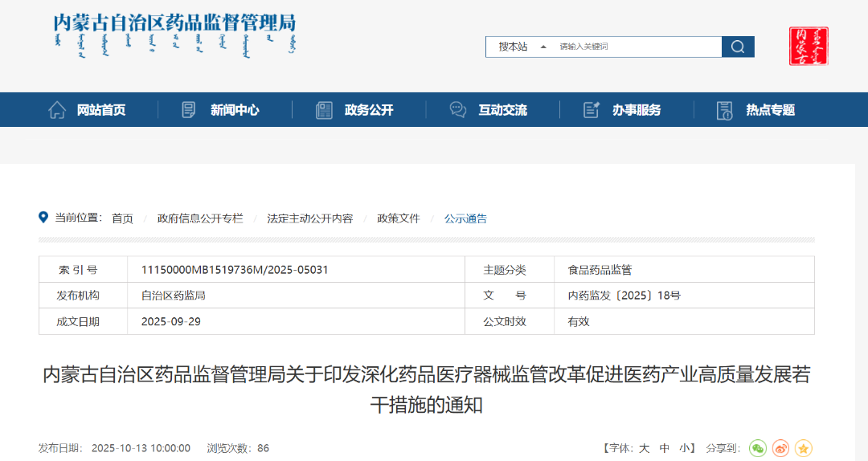Select index number 11150000MB1519736M/2025-05031
The height and width of the screenshot is (461, 868).
point(235,270)
